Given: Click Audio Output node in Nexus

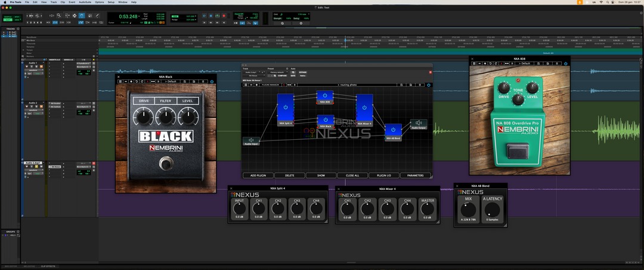Looking at the screenshot, I should 419,124.
